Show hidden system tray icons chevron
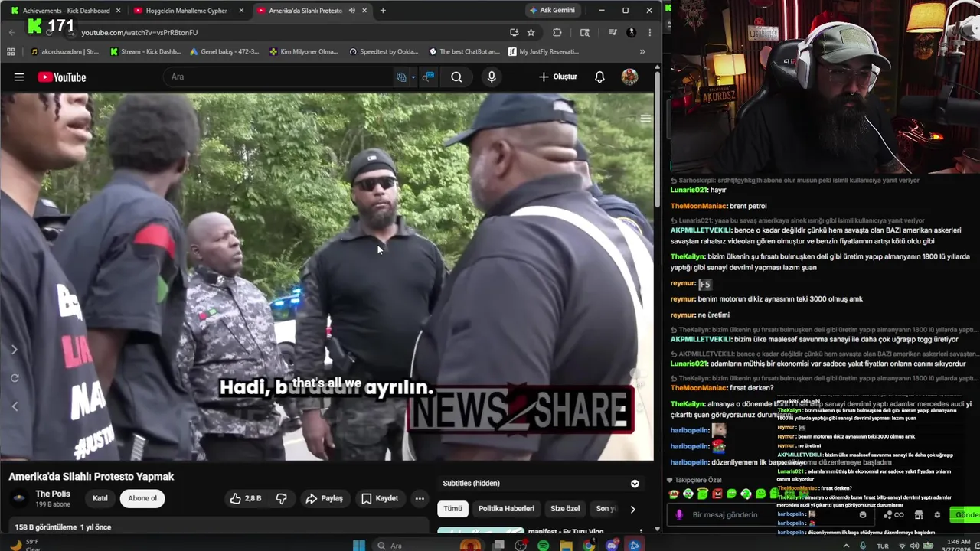Viewport: 980px width, 551px height. 846,546
